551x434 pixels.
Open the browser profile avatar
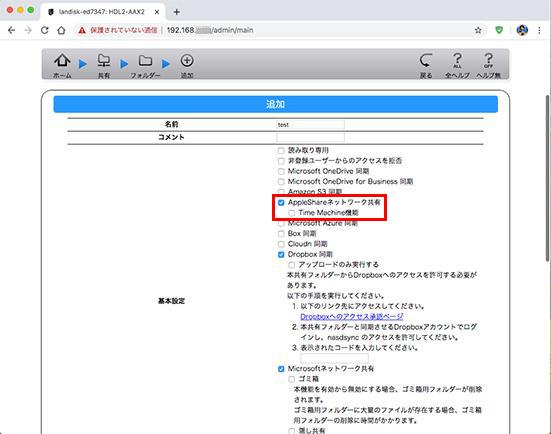(522, 30)
